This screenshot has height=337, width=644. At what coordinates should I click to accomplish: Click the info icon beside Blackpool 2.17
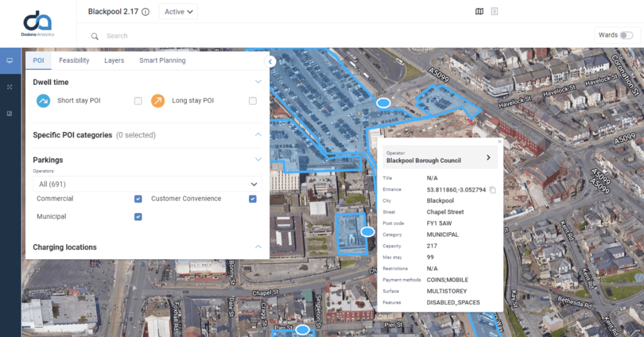click(x=146, y=12)
